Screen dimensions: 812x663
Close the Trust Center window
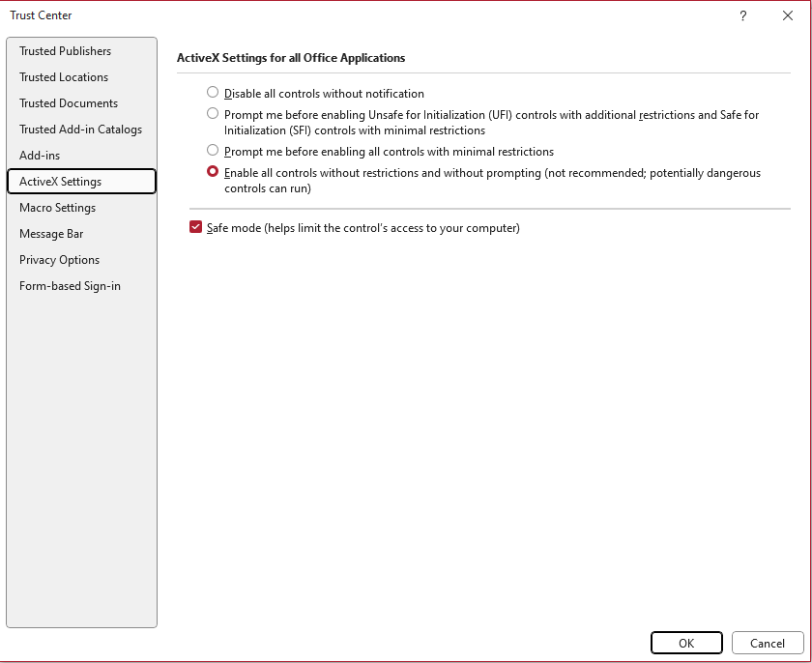point(788,15)
